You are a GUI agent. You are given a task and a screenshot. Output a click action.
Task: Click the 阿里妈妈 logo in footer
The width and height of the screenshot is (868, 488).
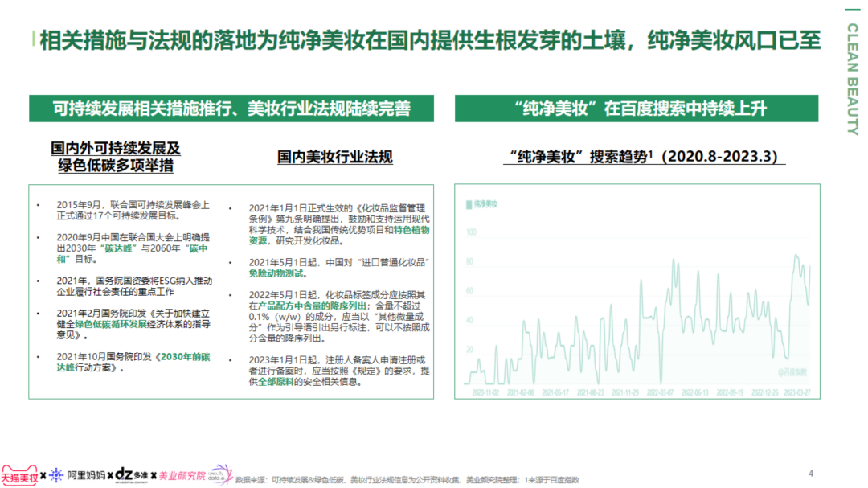point(77,475)
